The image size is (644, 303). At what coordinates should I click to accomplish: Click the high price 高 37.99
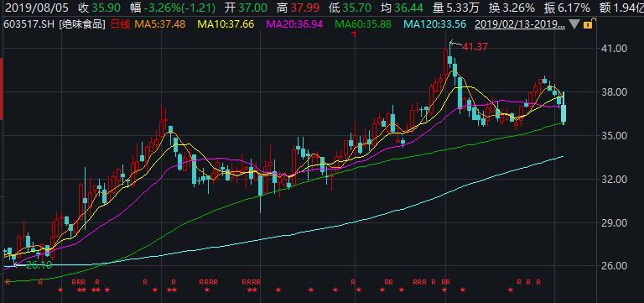click(299, 8)
